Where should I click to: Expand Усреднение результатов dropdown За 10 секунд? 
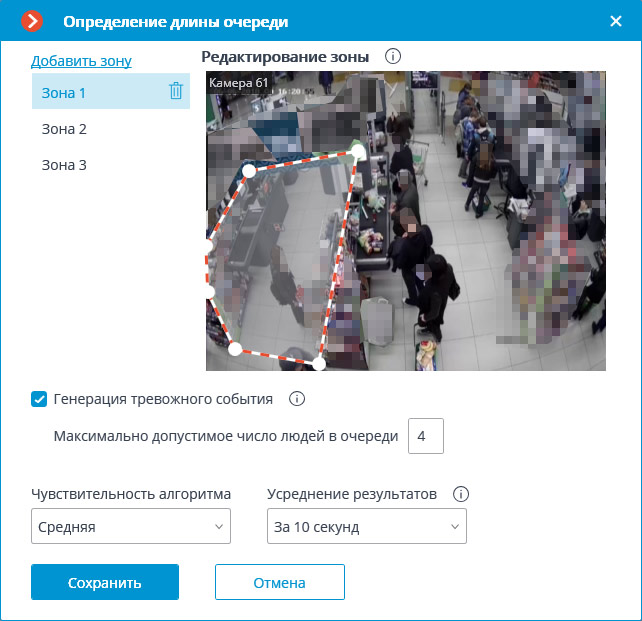[x=366, y=526]
